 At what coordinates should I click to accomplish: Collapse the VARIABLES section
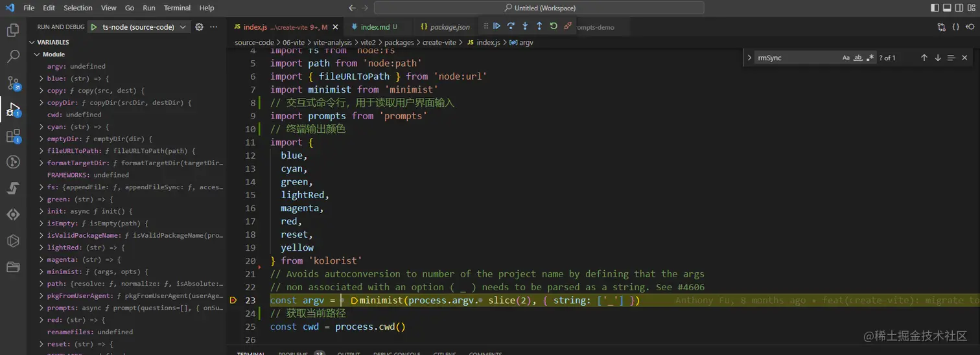pos(32,42)
